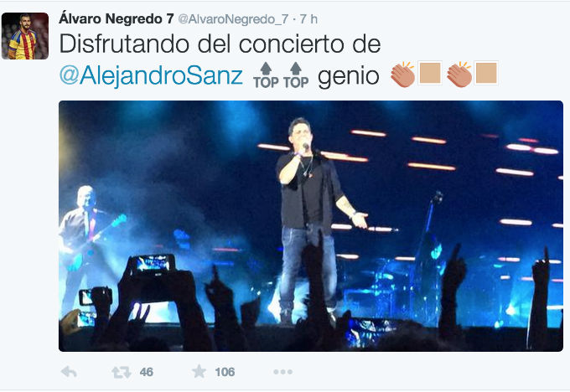Image resolution: width=570 pixels, height=392 pixels.
Task: Retweet this concert tweet
Action: 121,372
